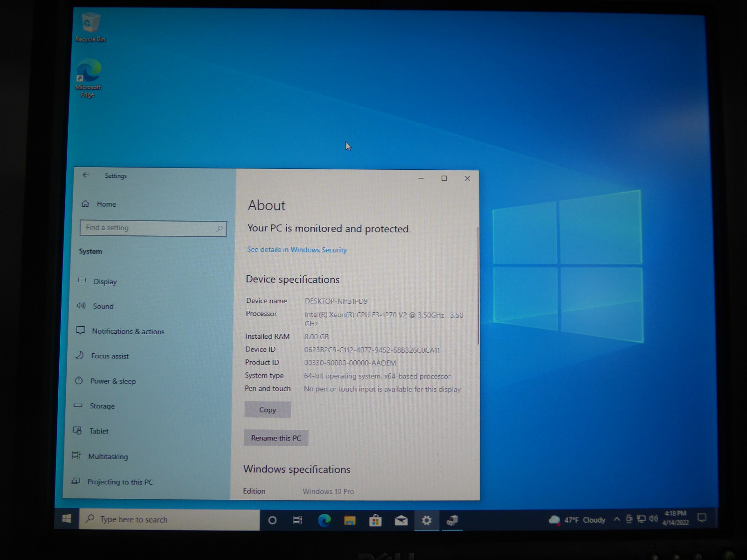Click the No pen or touch input text
Screen dimensions: 747x560
[x=382, y=389]
